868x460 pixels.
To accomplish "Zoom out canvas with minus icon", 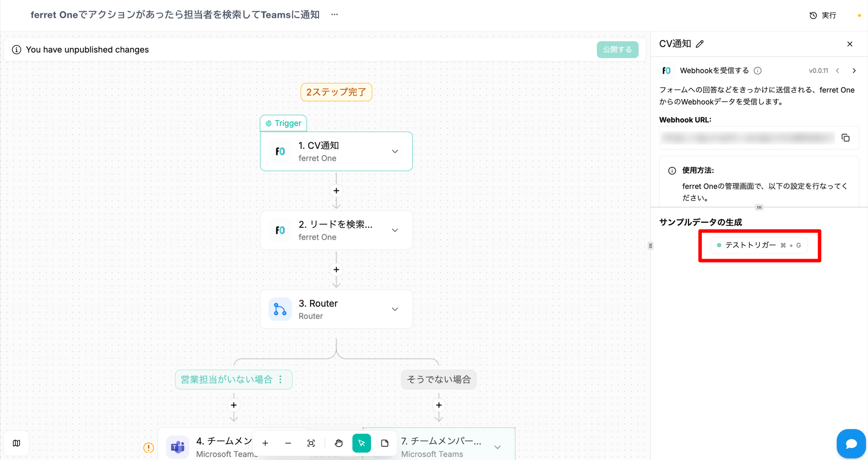I will tap(288, 443).
